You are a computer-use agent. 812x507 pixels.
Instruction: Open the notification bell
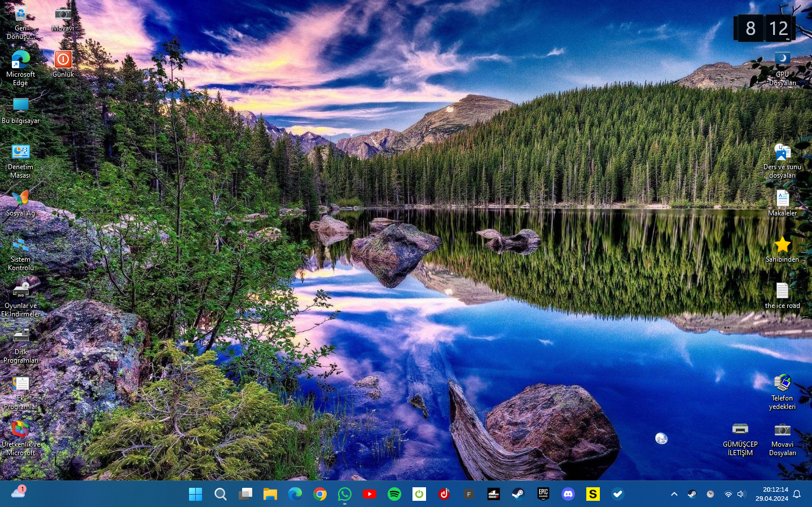point(797,494)
